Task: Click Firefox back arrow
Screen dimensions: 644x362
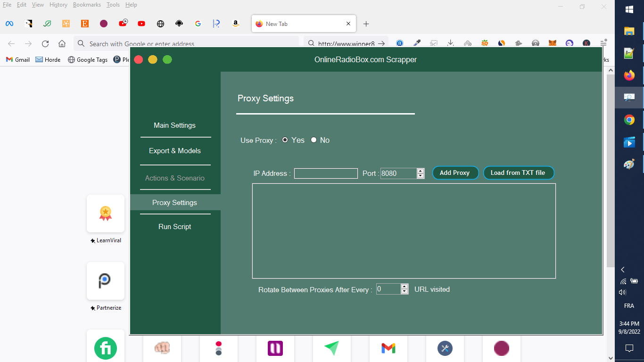Action: pos(11,43)
